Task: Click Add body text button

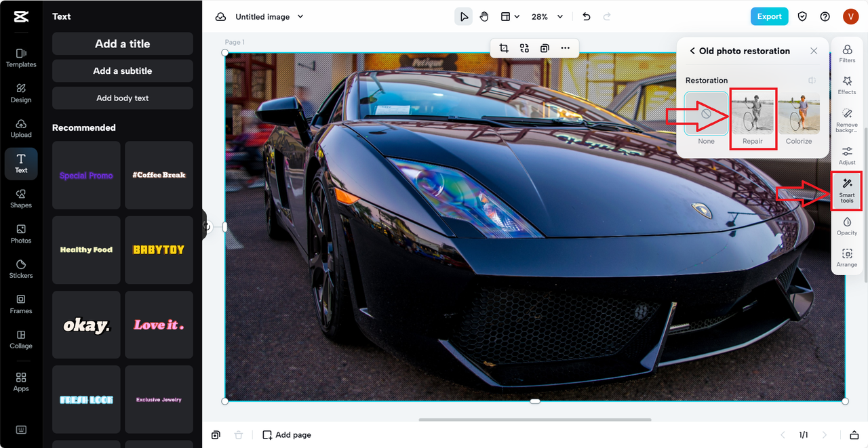Action: (123, 98)
